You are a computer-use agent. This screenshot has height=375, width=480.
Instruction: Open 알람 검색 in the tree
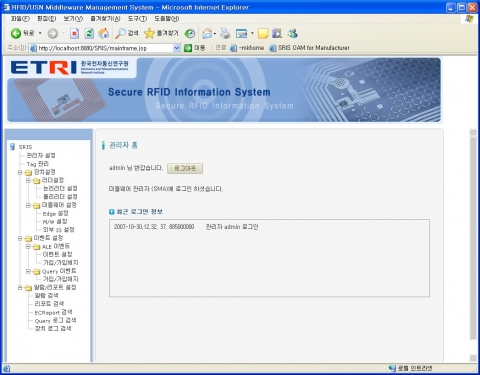46,296
